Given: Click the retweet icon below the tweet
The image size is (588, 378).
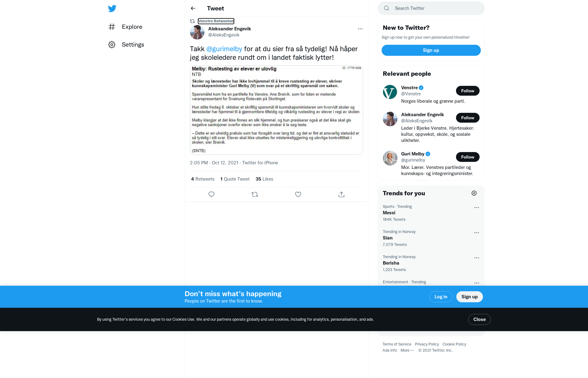Looking at the screenshot, I should coord(255,194).
